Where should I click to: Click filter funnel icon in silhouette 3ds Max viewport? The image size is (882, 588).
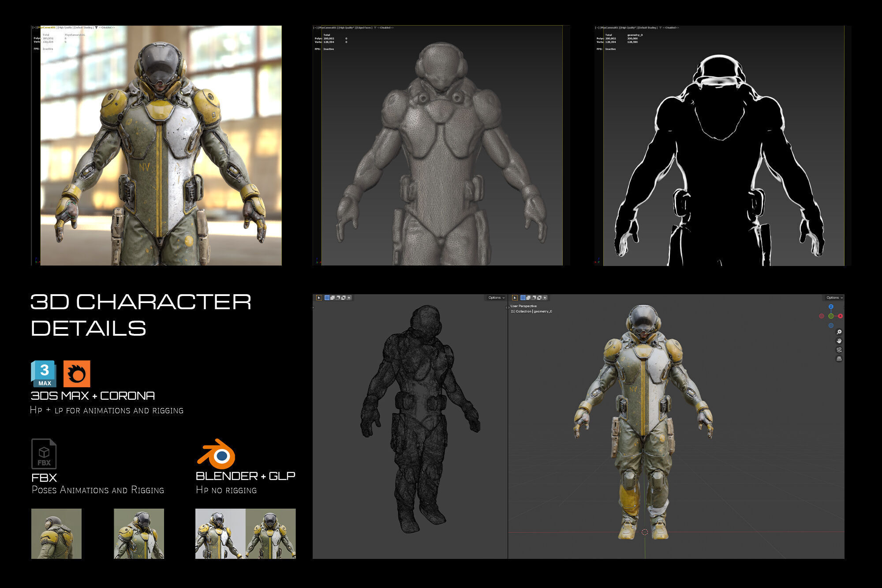click(660, 28)
